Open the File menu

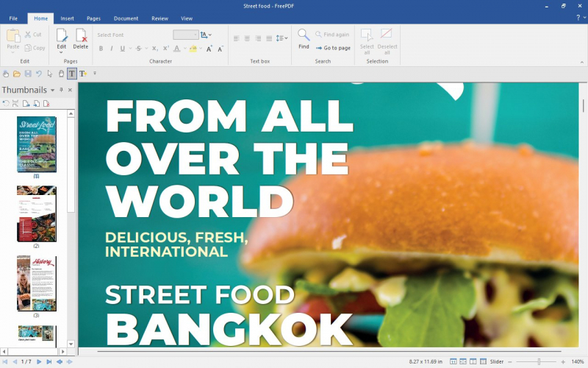tap(13, 18)
